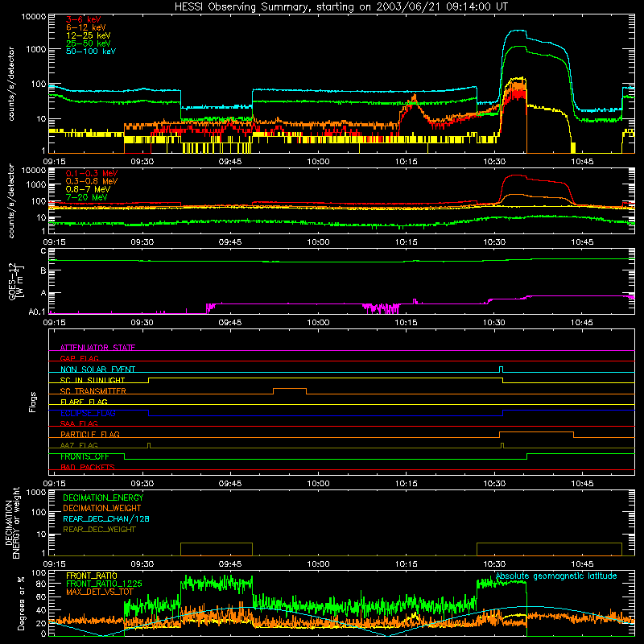
Task: Click the 10:45 tick label under the bottom decimation panel
Action: (582, 563)
